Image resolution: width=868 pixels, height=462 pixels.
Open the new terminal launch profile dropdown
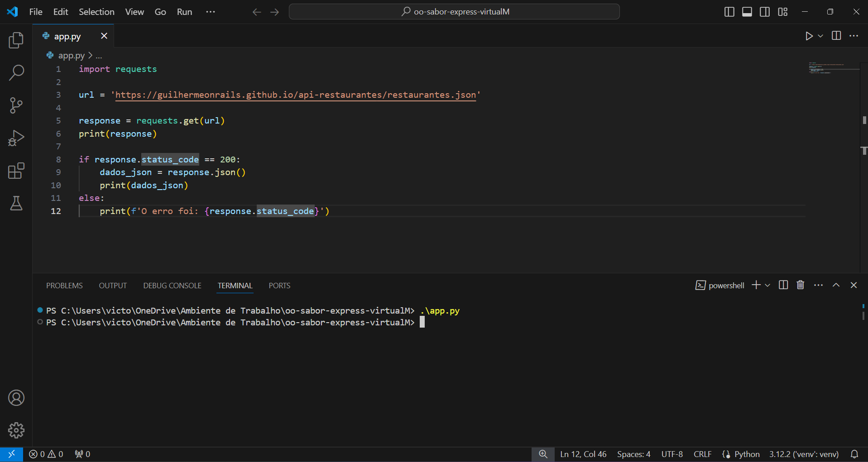[767, 285]
